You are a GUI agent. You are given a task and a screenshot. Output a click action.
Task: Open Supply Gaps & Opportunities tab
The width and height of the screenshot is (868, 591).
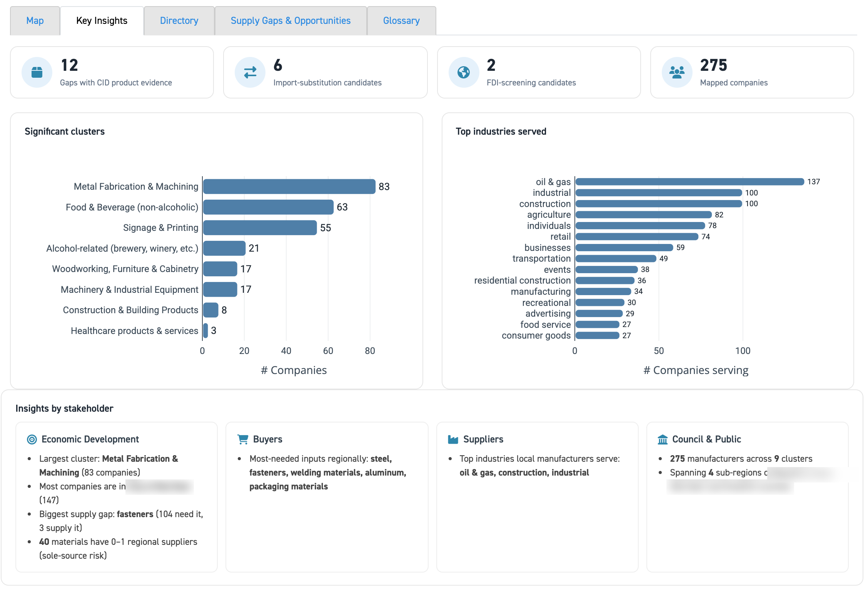coord(291,21)
